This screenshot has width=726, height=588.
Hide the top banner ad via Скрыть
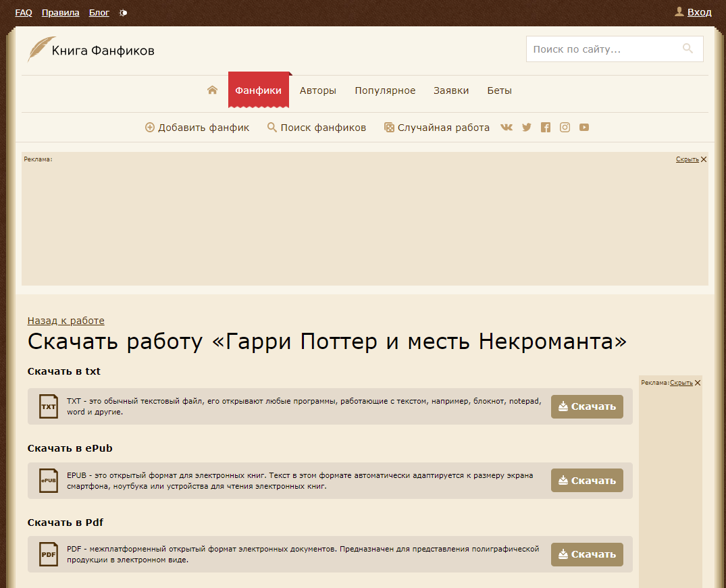point(687,159)
